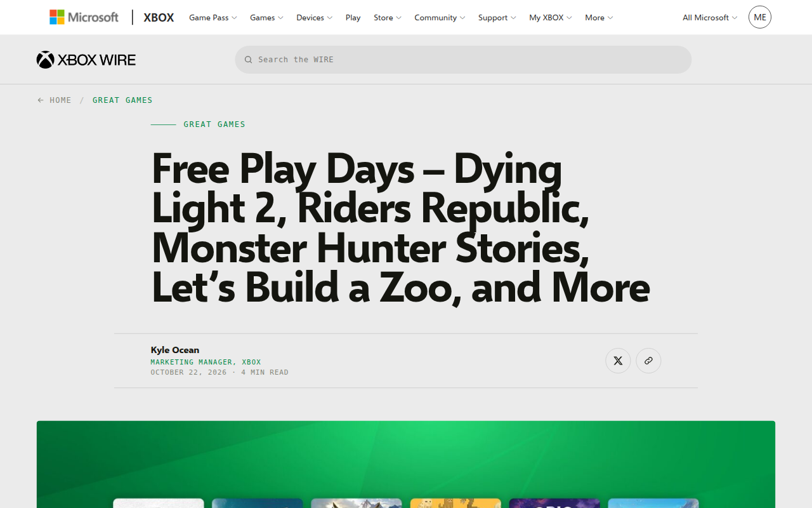Click the green hero banner image

click(x=406, y=464)
